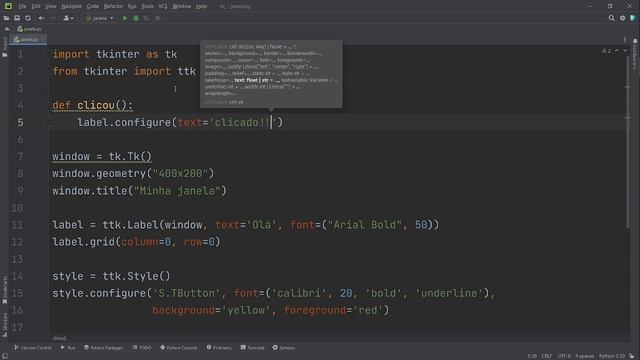Click 'window.geometry("400x200")' code line

[x=133, y=173]
